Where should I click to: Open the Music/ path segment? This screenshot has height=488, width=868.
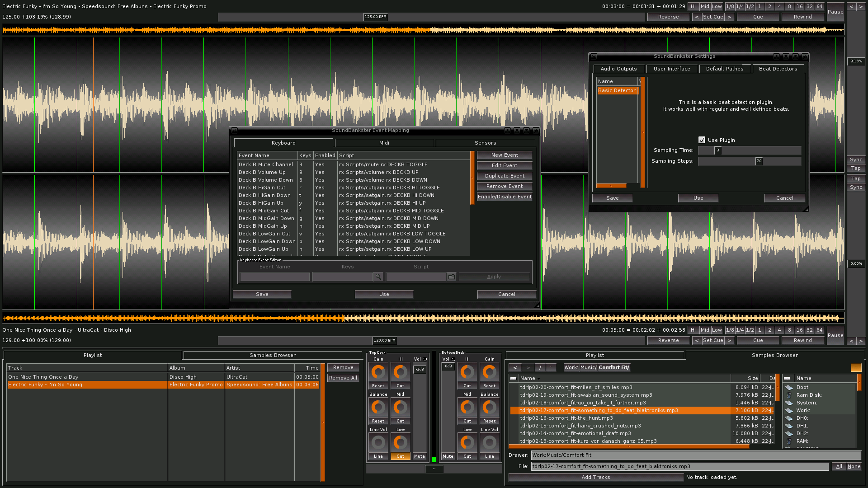588,368
